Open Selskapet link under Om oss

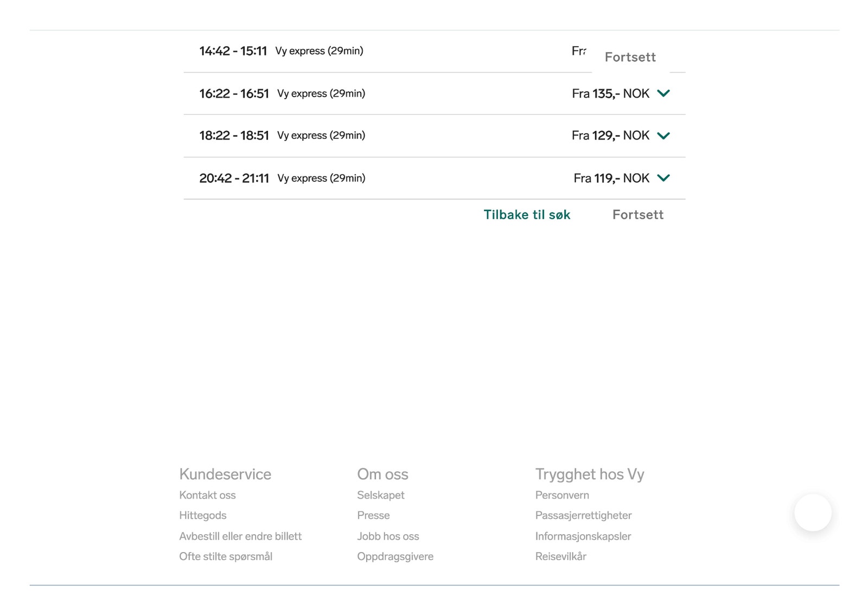pos(380,495)
